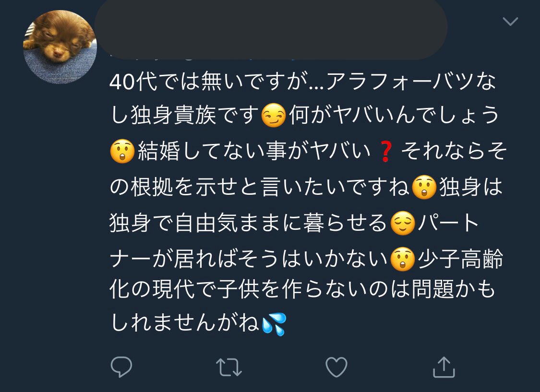Like the tweet with heart icon
The height and width of the screenshot is (392, 540).
pyautogui.click(x=336, y=367)
